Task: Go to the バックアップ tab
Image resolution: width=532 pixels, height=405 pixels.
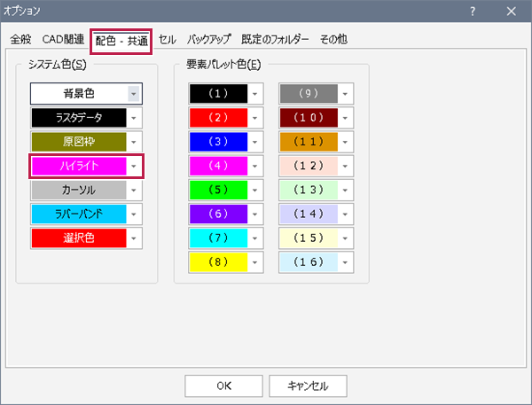Action: pyautogui.click(x=208, y=40)
